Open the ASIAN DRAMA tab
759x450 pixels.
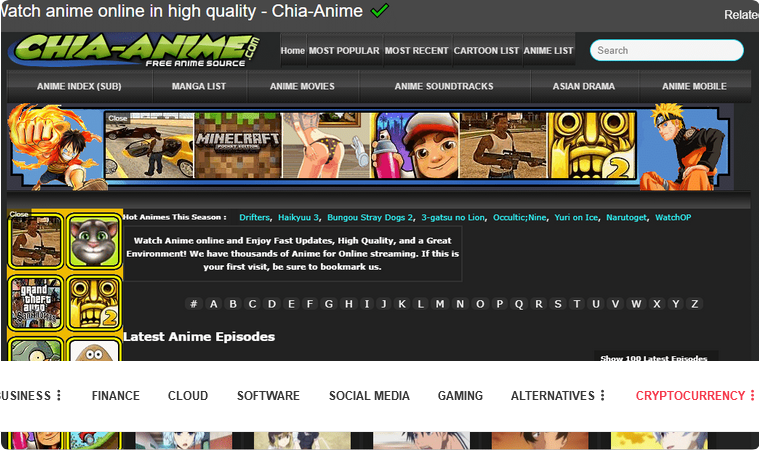tap(584, 86)
